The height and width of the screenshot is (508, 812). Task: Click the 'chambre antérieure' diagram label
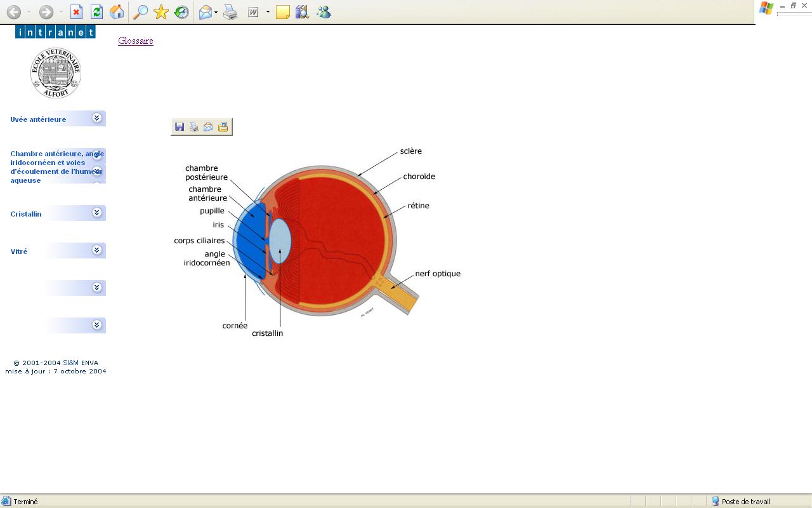coord(207,194)
